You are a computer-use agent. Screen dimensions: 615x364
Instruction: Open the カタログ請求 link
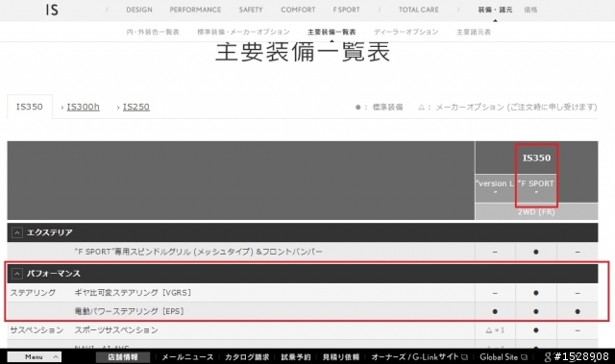tap(247, 357)
